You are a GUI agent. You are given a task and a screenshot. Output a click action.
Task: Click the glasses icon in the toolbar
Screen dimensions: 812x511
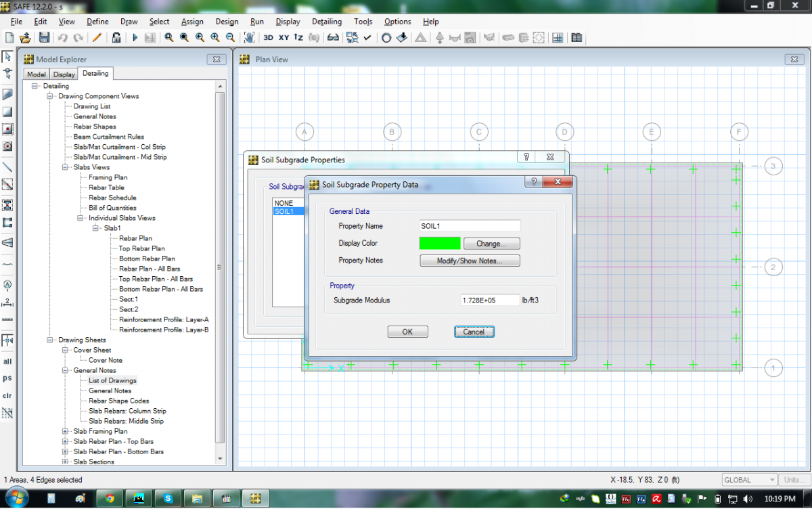pos(333,38)
